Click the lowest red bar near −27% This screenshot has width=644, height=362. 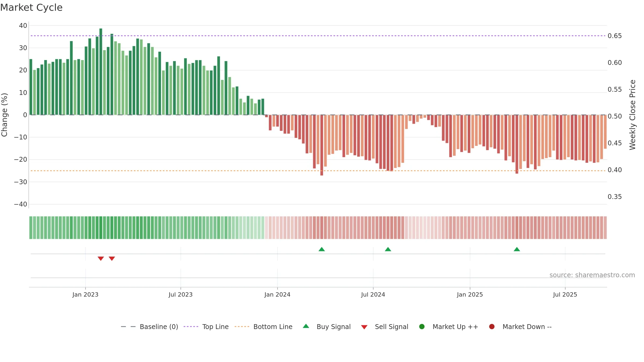coord(322,145)
